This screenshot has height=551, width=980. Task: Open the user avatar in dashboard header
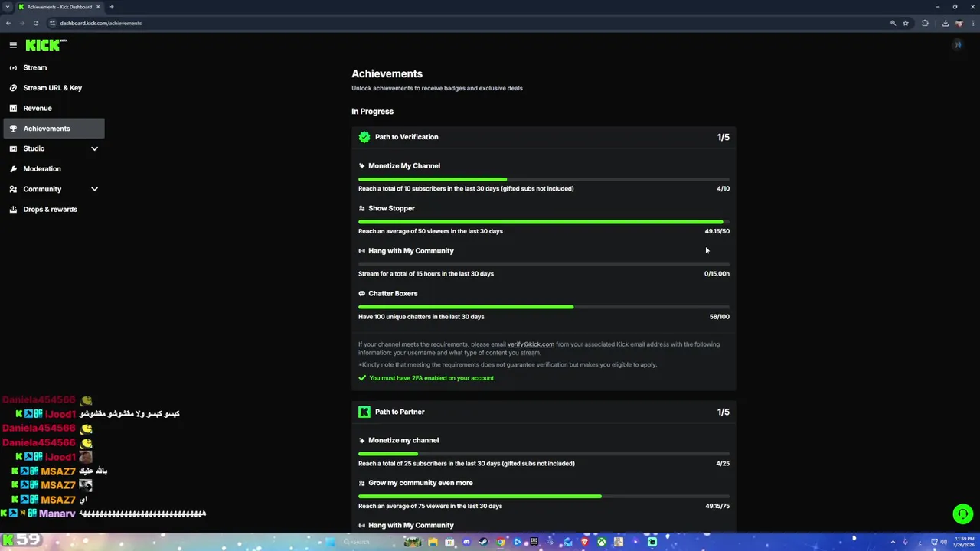pos(957,45)
